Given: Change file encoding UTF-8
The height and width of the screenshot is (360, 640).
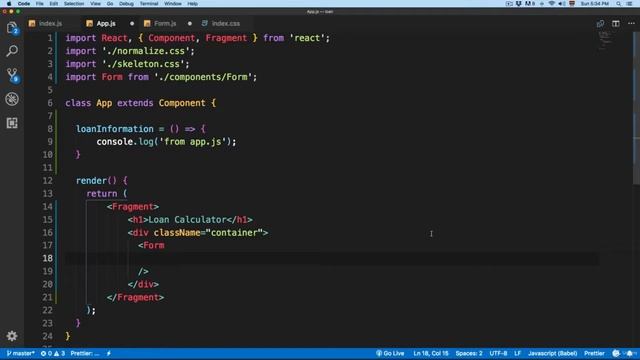Looking at the screenshot, I should point(498,353).
